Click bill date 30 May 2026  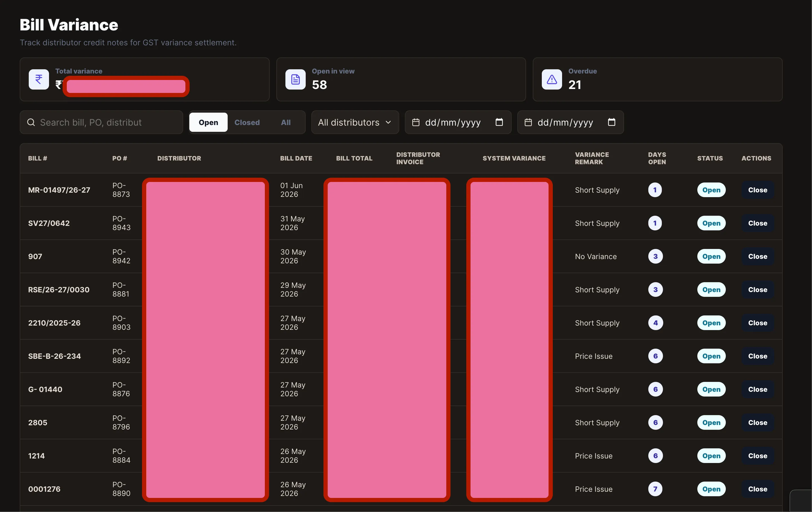click(x=293, y=257)
